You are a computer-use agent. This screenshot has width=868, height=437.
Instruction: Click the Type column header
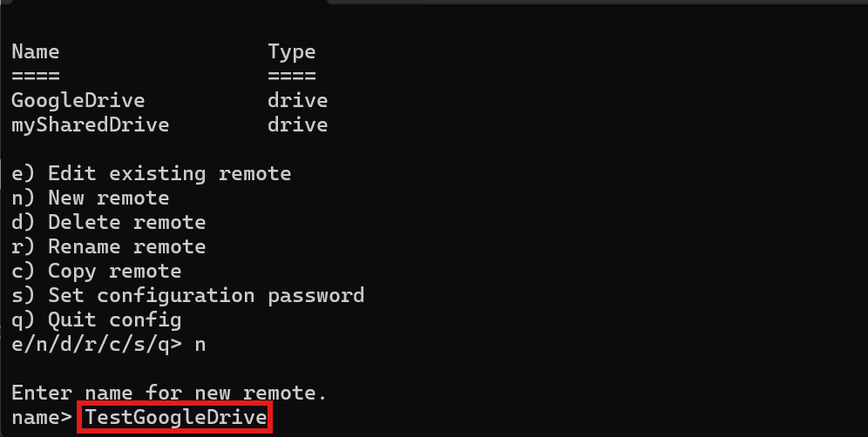pyautogui.click(x=292, y=52)
